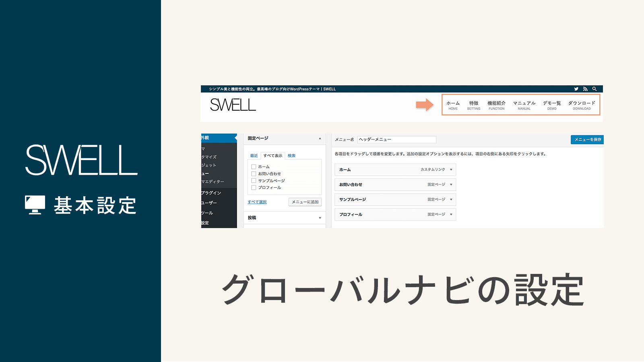Switch to the すべて表示 tab
This screenshot has width=644, height=362.
[x=273, y=156]
